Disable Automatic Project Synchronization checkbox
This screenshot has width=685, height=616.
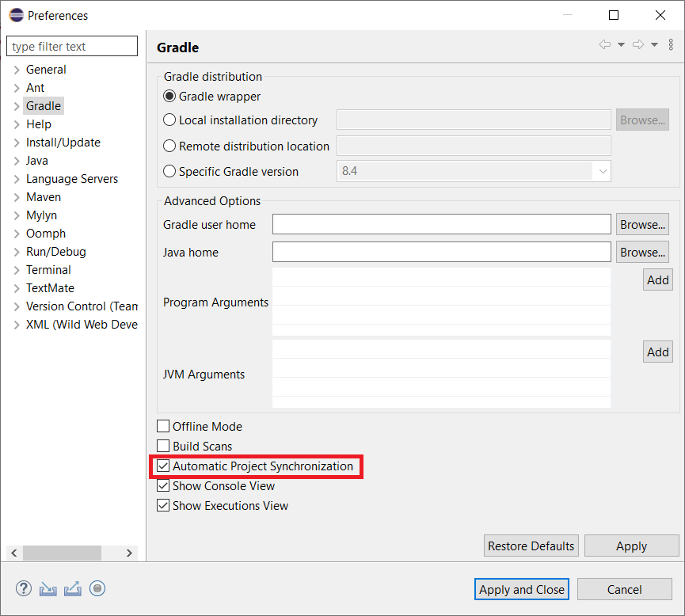point(163,466)
